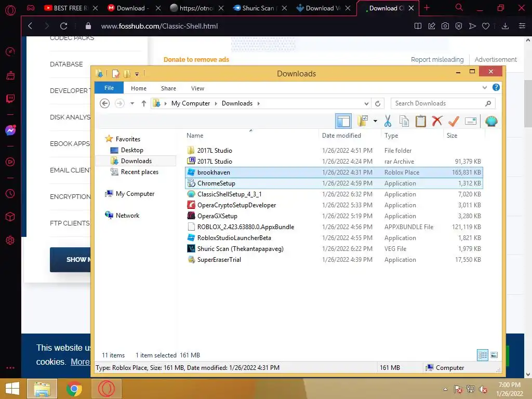Click the Up one level arrow
The width and height of the screenshot is (532, 399).
144,103
